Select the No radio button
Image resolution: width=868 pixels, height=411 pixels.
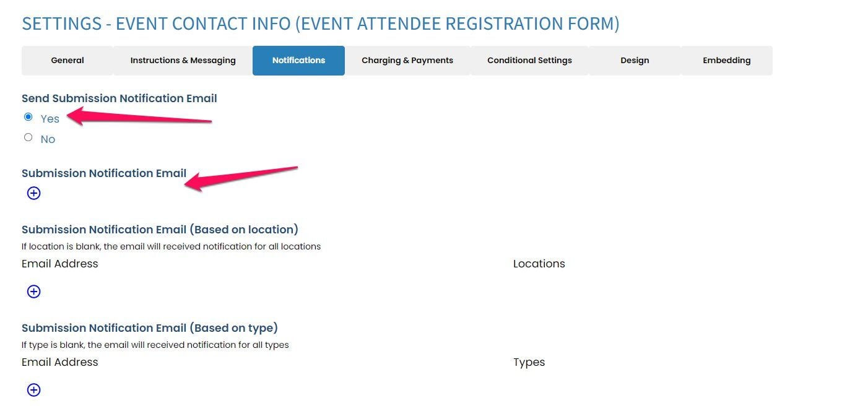28,137
